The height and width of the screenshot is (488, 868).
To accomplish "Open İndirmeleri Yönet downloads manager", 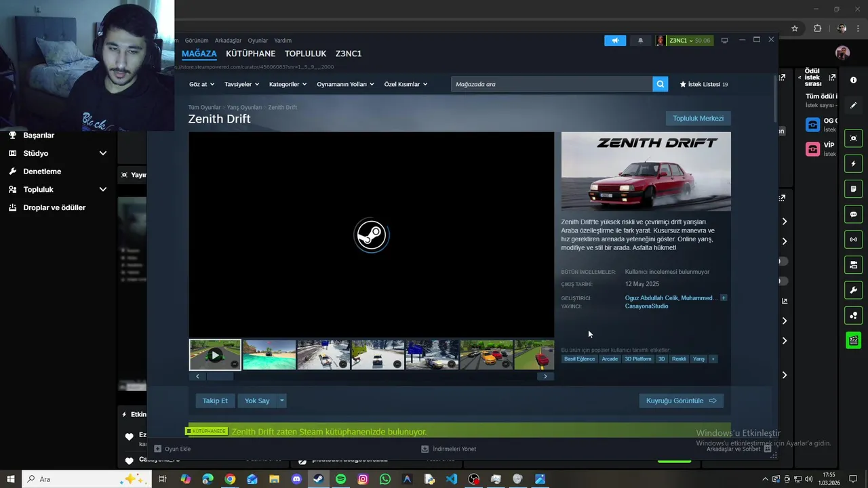I will pos(448,449).
